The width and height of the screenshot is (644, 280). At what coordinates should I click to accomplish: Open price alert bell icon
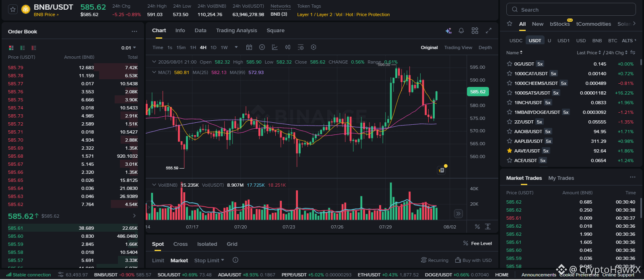[461, 31]
